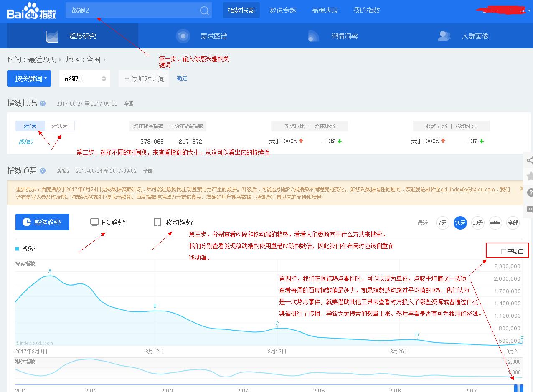Viewport: 533px width, 392px height.
Task: Open the 需求图谱 section icon
Action: click(x=183, y=36)
